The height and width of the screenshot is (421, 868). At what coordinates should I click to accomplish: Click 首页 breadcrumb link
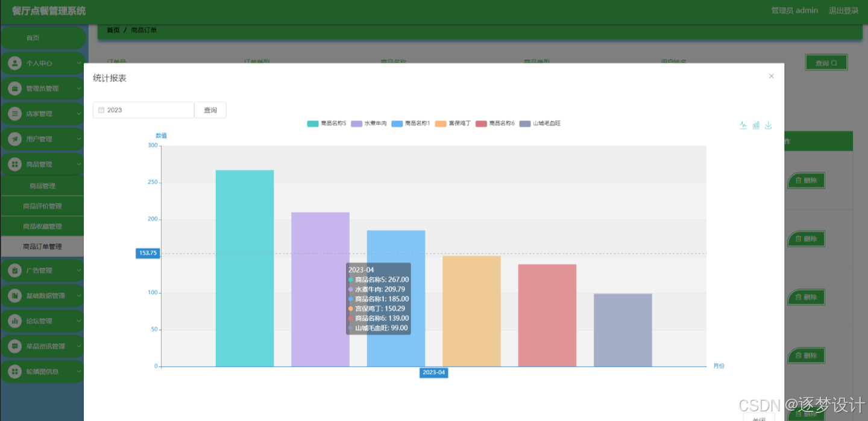pos(113,30)
